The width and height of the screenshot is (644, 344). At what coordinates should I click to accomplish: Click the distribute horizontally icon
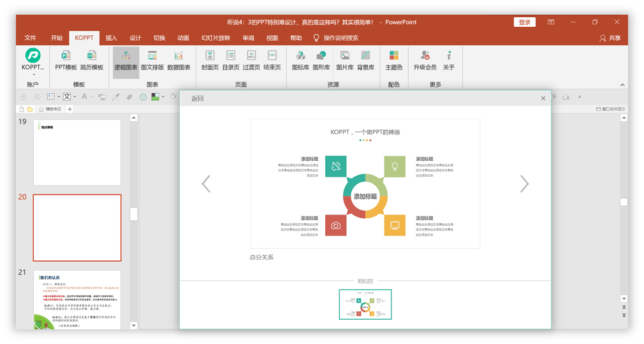tap(37, 97)
